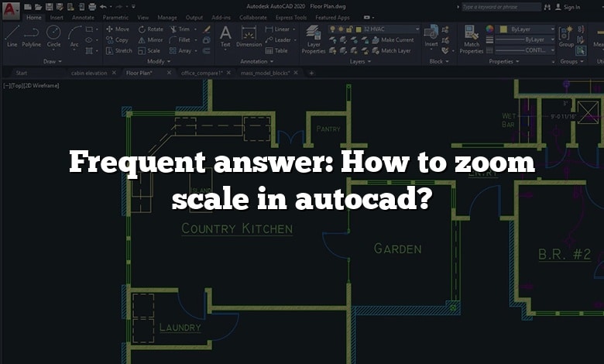Select the Line drawing tool
This screenshot has width=604, height=364.
(x=12, y=36)
